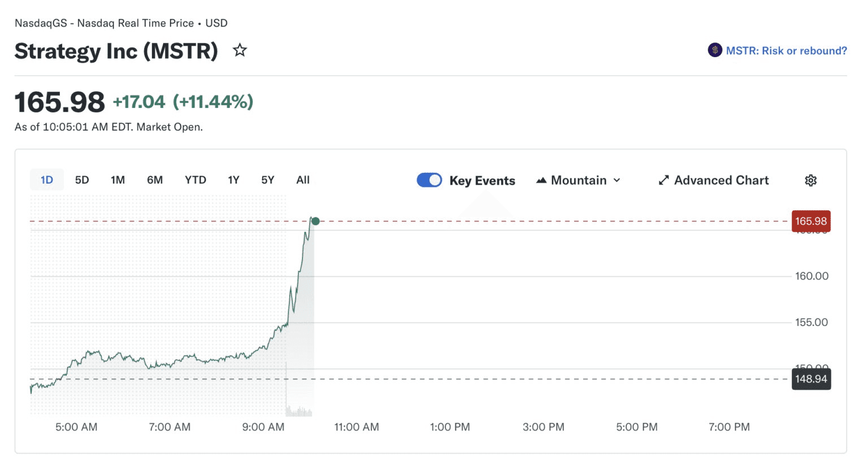Select the All time range option

pyautogui.click(x=302, y=180)
